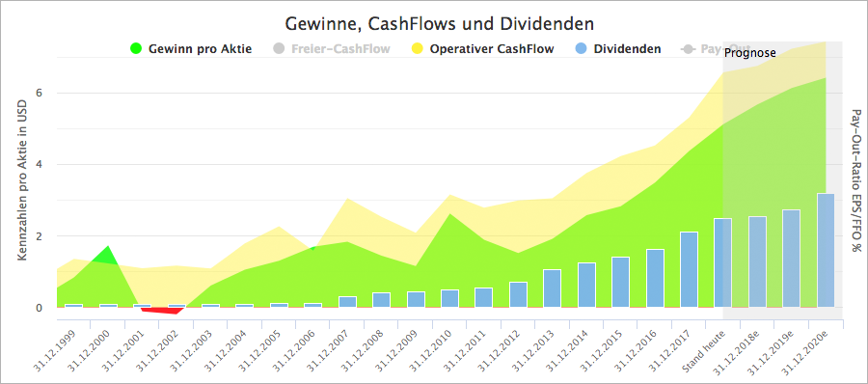Select the dividend bar for 31.12.2013
Image resolution: width=868 pixels, height=384 pixels.
[x=553, y=288]
